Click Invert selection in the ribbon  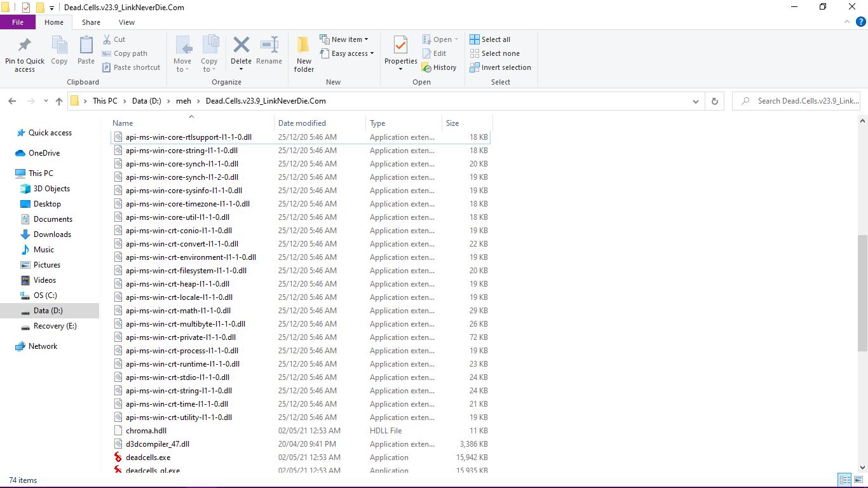click(500, 67)
